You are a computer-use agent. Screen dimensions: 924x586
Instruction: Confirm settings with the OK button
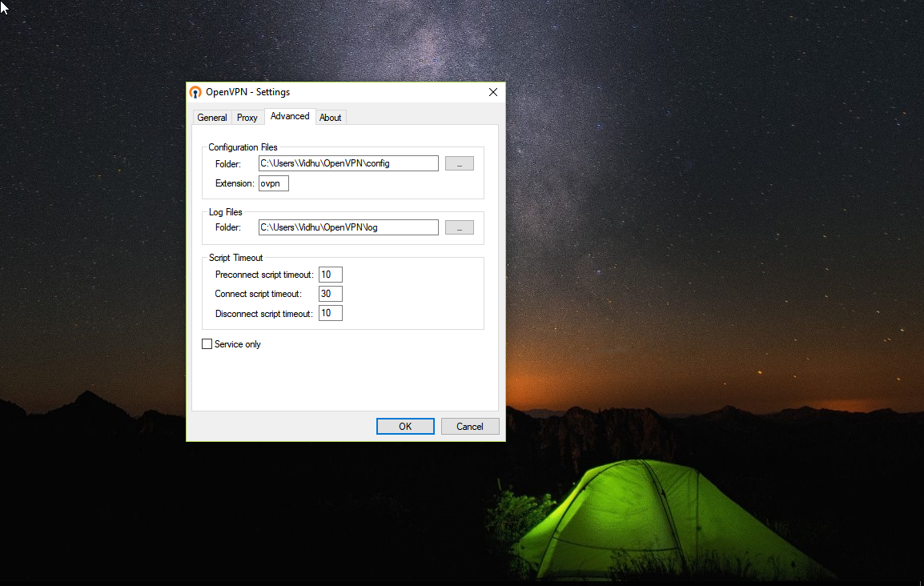(x=405, y=427)
